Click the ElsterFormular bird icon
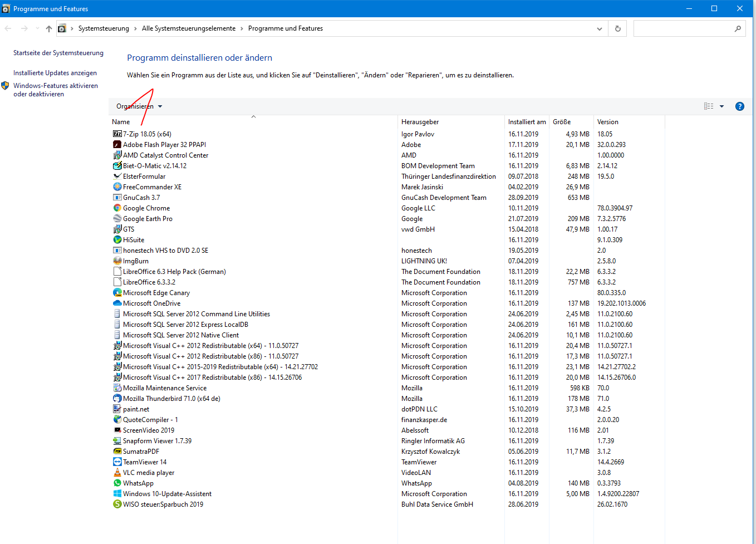Screen dimensions: 756x544 pyautogui.click(x=117, y=176)
